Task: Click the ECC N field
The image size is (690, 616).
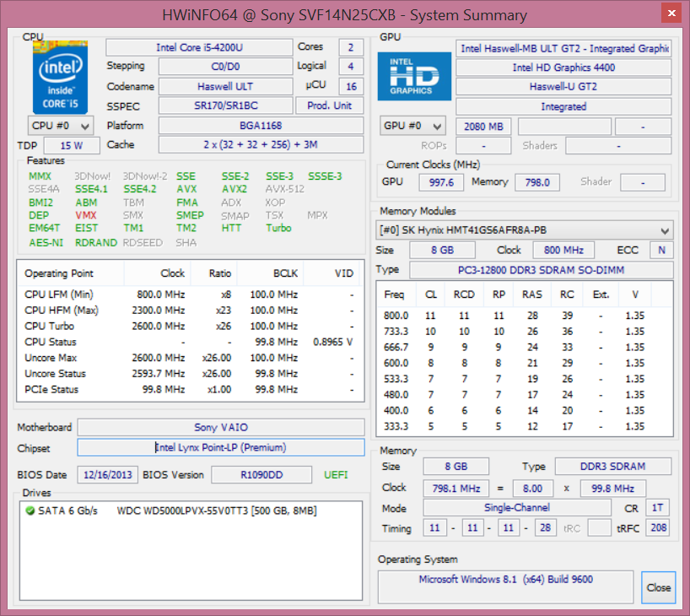Action: tap(661, 250)
